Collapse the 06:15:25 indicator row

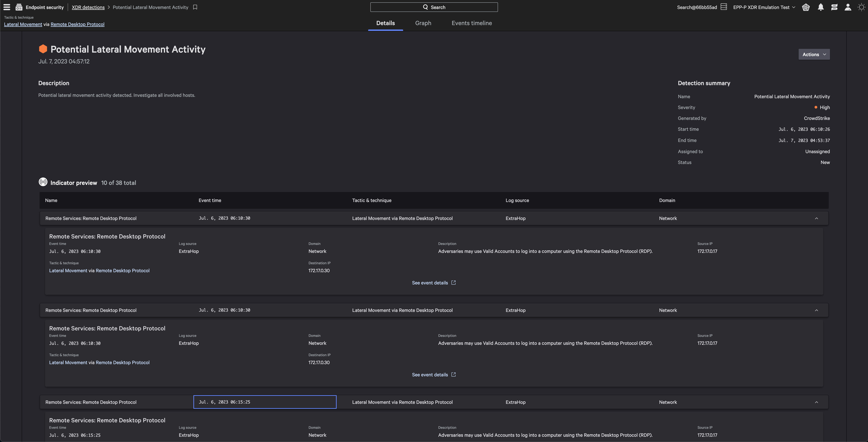click(x=816, y=402)
